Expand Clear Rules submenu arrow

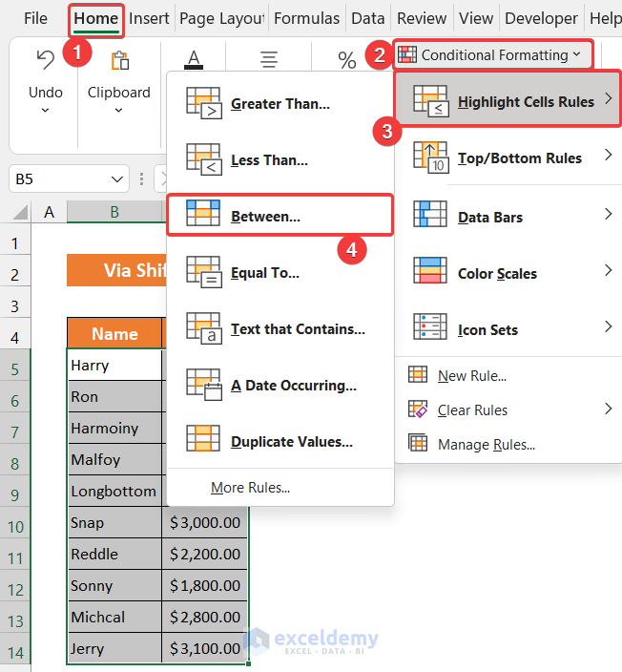tap(609, 409)
